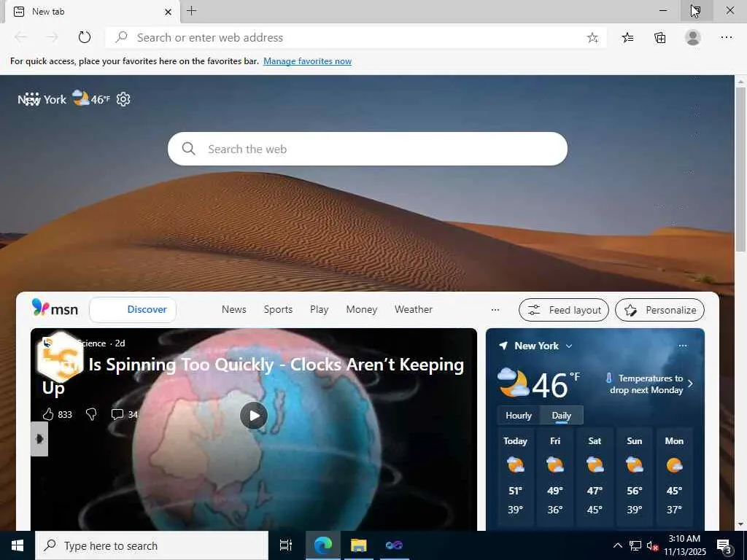
Task: Click the infinity app taskbar icon
Action: [394, 545]
